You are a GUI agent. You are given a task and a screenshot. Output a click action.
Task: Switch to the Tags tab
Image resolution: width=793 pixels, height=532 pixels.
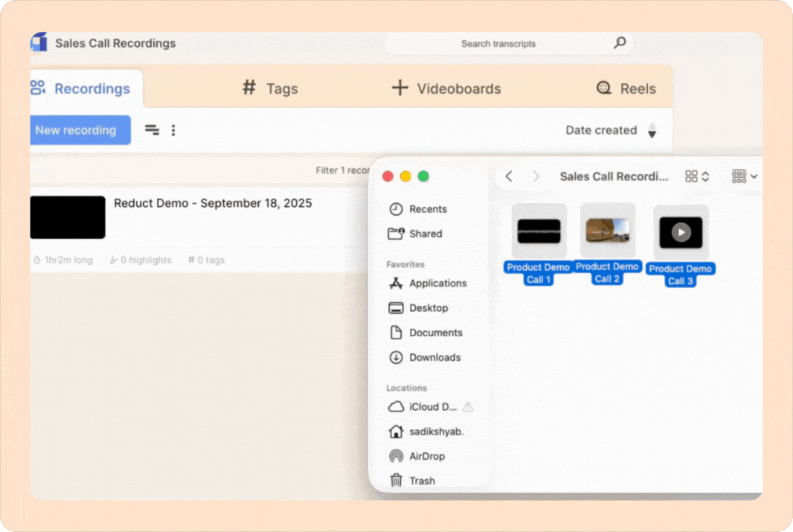(x=271, y=89)
